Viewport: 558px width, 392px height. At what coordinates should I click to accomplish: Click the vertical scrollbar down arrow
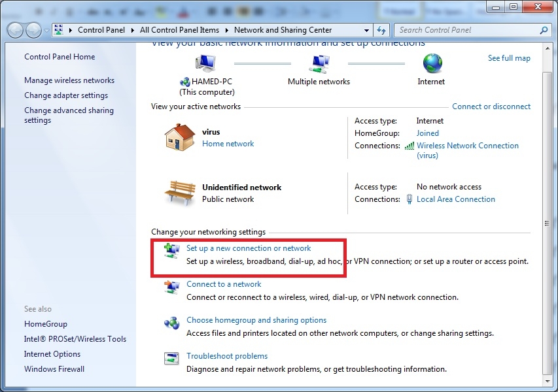coord(548,382)
